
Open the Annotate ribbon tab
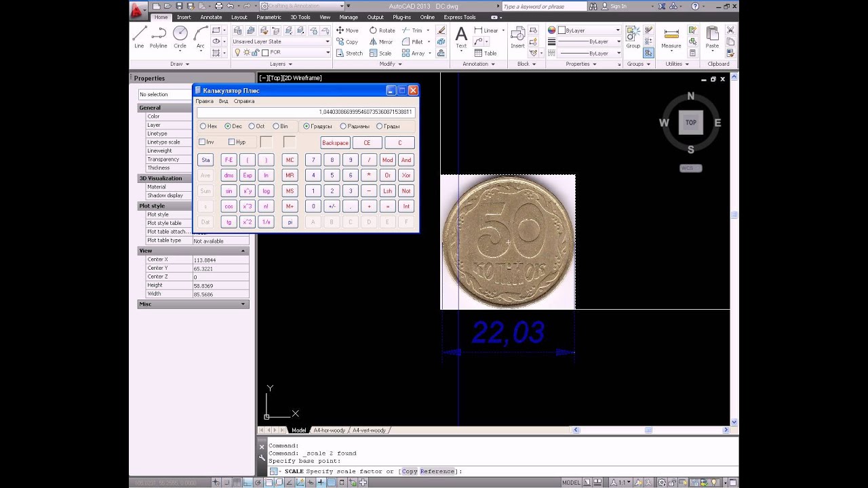[211, 17]
